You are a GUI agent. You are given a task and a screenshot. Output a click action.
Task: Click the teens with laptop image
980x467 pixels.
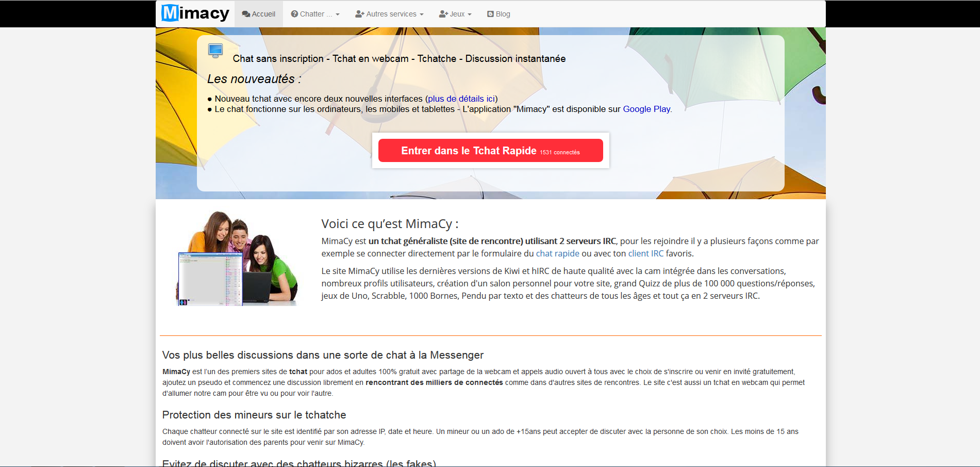coord(238,259)
